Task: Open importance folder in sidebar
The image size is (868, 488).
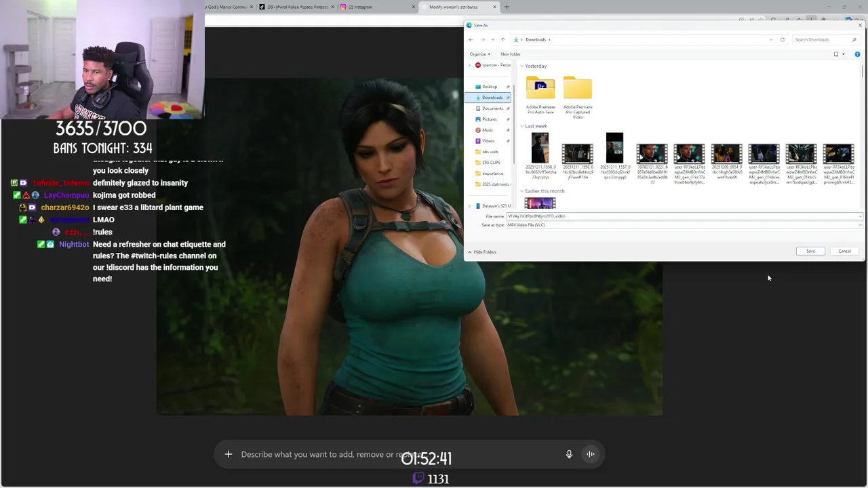Action: coord(489,174)
